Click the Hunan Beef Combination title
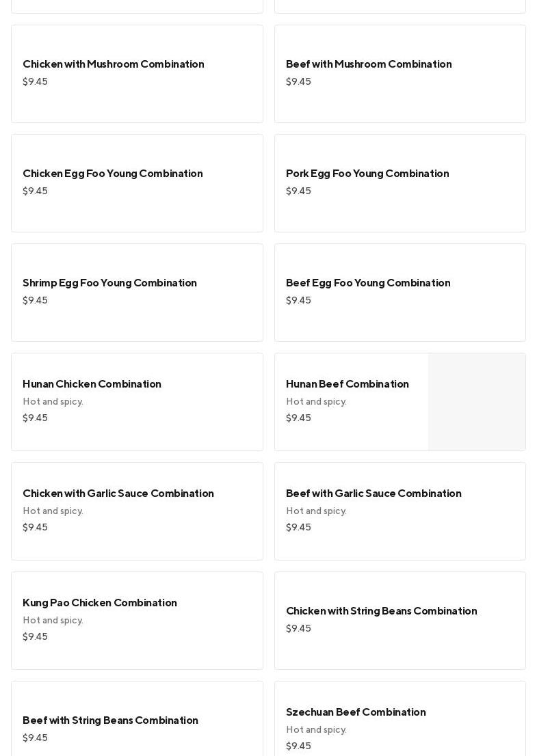This screenshot has height=756, width=537. pyautogui.click(x=348, y=384)
